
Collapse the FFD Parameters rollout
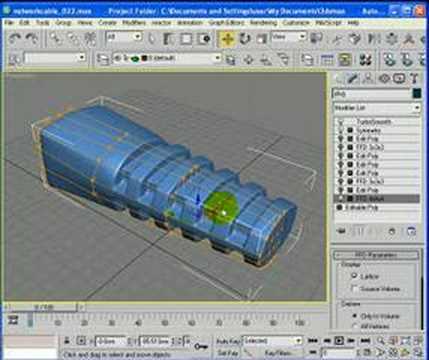coord(376,255)
